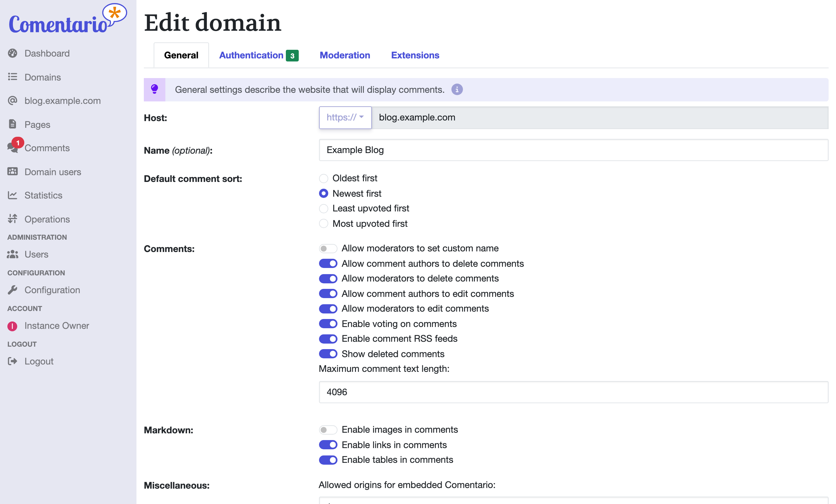This screenshot has height=504, width=836.
Task: Select the Newest first sort option
Action: coord(324,193)
